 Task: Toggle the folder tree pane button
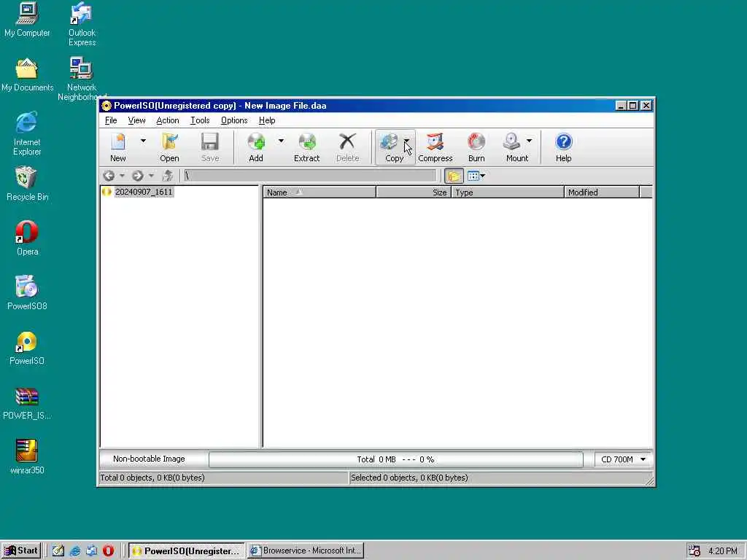454,176
